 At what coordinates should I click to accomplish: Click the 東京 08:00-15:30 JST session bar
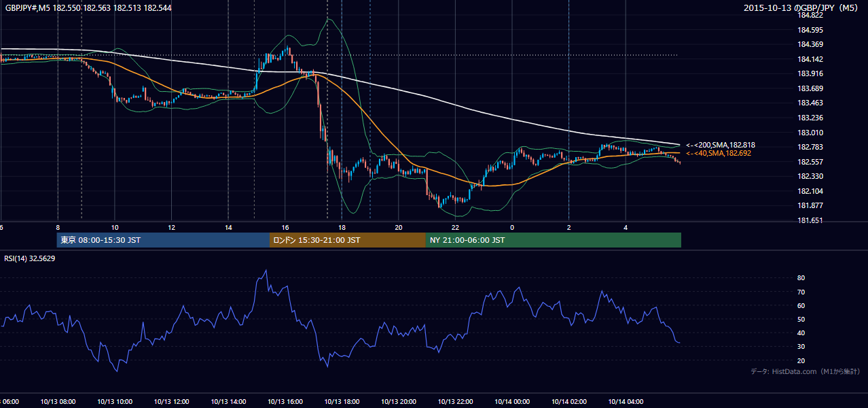(164, 240)
